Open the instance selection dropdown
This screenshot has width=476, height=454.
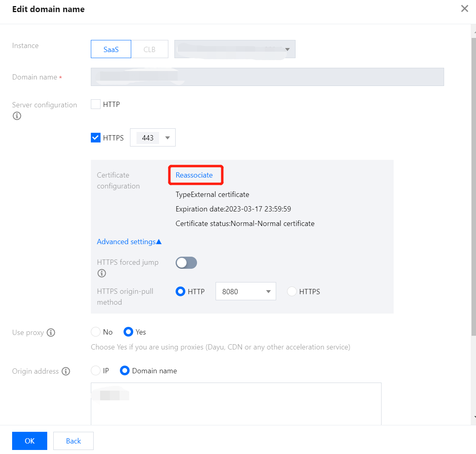tap(235, 49)
